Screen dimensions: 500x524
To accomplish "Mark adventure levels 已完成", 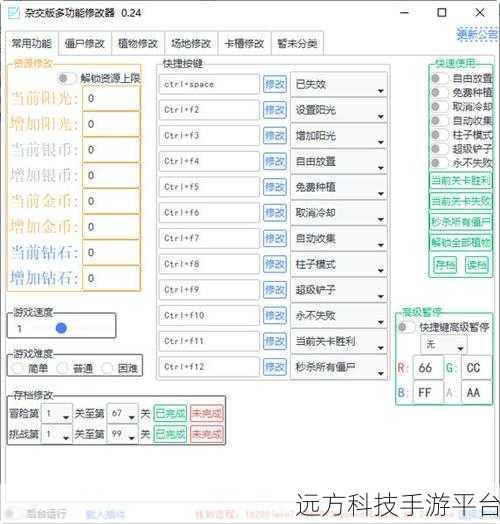I will click(170, 414).
